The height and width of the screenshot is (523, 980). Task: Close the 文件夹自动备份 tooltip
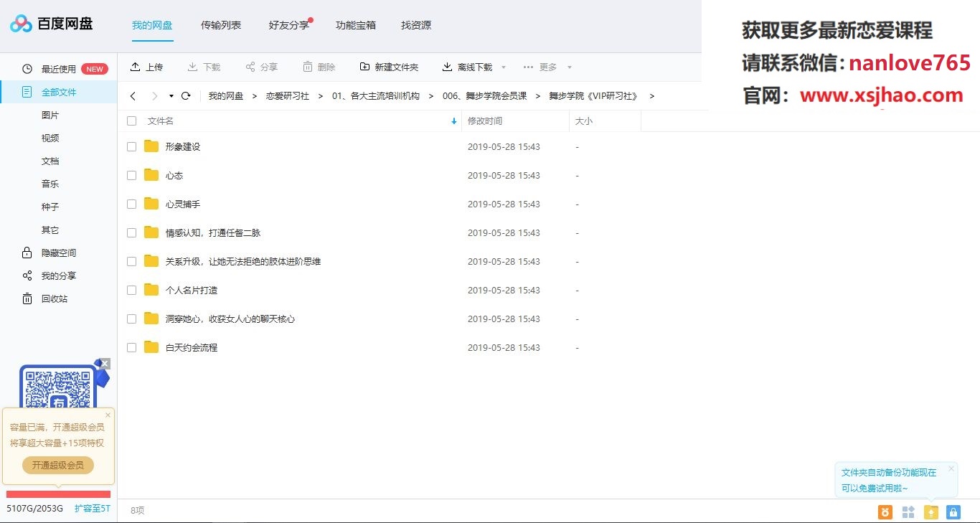click(x=951, y=468)
